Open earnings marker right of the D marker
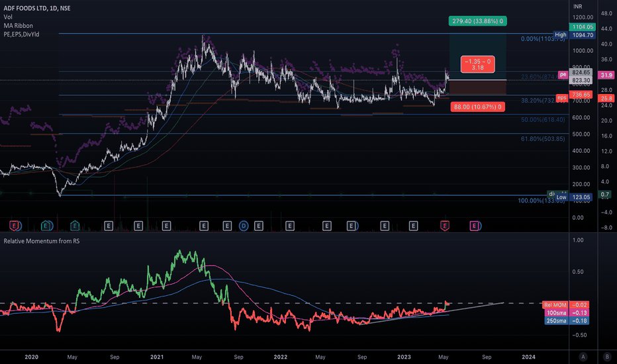Viewport: 617px width, 364px height. [x=259, y=226]
